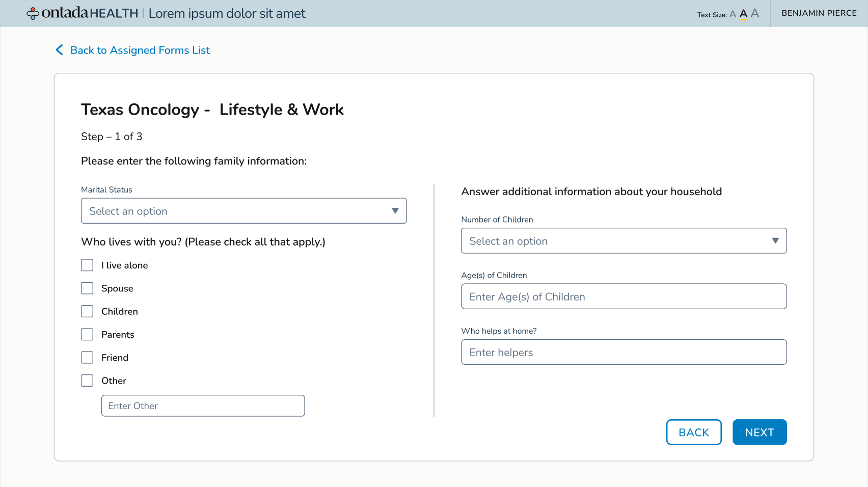868x487 pixels.
Task: Click the Texas Oncology Lifestyle & Work heading
Action: (212, 110)
